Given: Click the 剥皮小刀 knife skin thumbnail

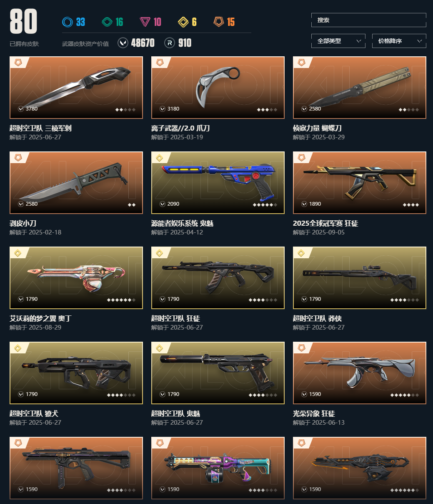Looking at the screenshot, I should point(76,183).
